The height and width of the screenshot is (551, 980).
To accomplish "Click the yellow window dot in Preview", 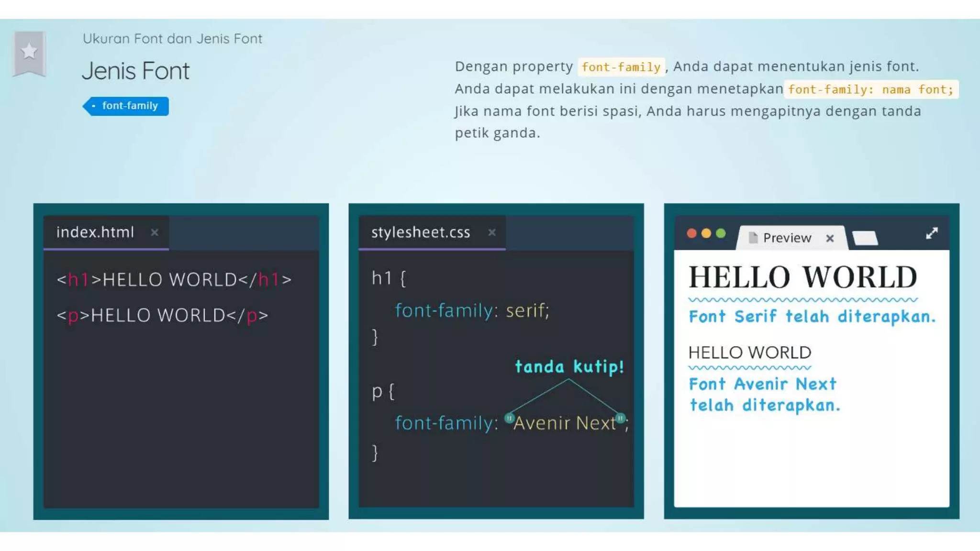I will click(706, 233).
